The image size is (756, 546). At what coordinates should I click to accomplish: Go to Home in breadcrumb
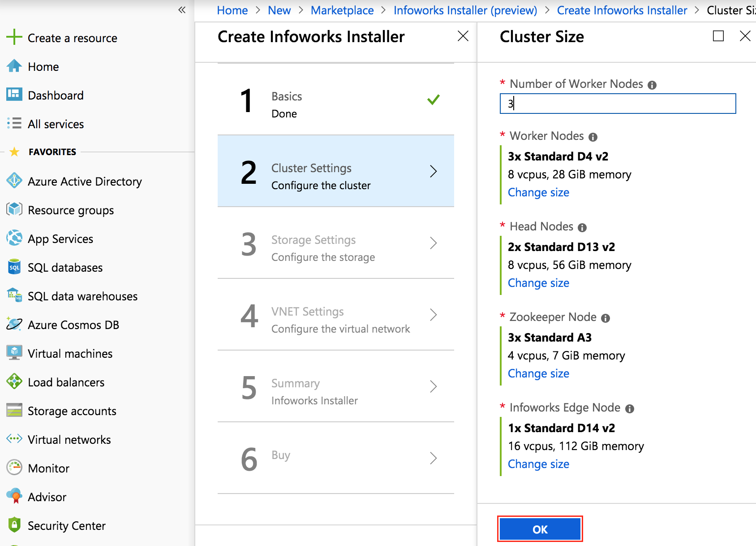[x=232, y=10]
